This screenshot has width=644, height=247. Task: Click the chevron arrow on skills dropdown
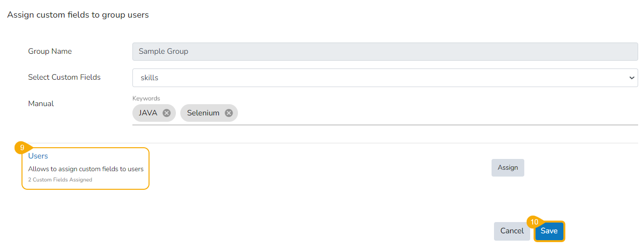click(x=632, y=78)
